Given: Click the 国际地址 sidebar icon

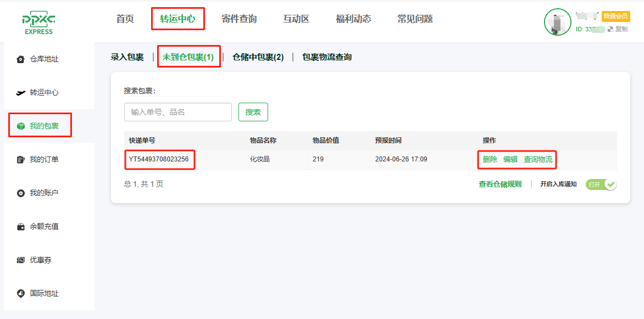Looking at the screenshot, I should 21,294.
